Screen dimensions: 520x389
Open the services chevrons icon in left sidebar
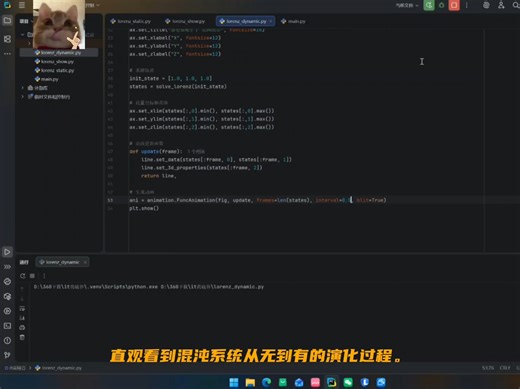7,267
